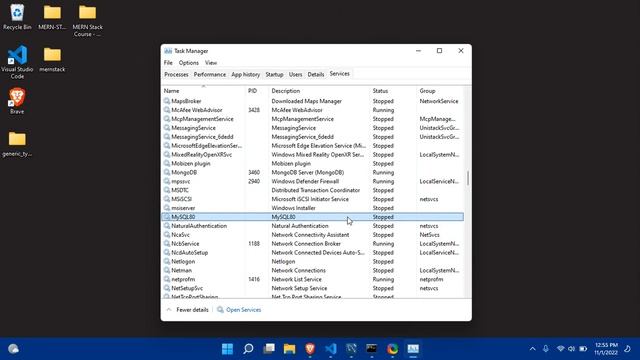Switch to the Processes tab
The image size is (640, 360).
pyautogui.click(x=176, y=75)
